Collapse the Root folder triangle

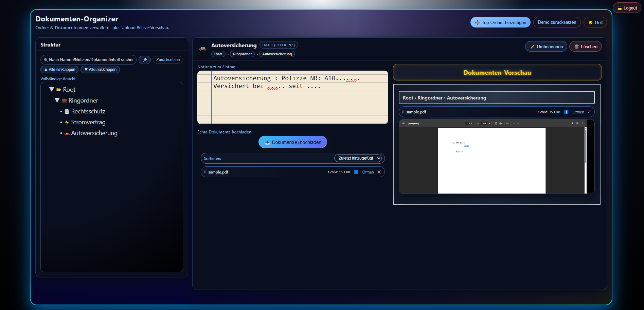(x=52, y=90)
